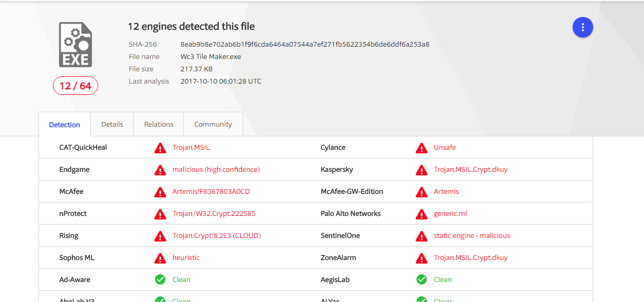Click the Sophos ML engine name

[x=77, y=258]
